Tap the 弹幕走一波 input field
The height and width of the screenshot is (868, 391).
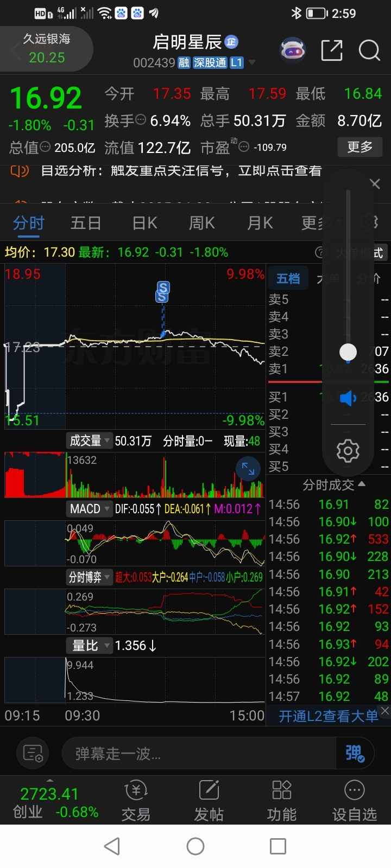point(199,753)
